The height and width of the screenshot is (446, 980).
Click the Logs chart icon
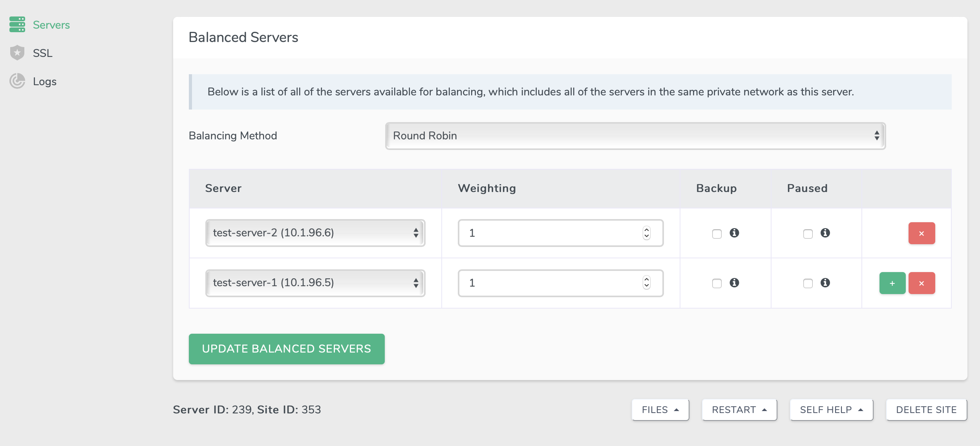tap(17, 81)
